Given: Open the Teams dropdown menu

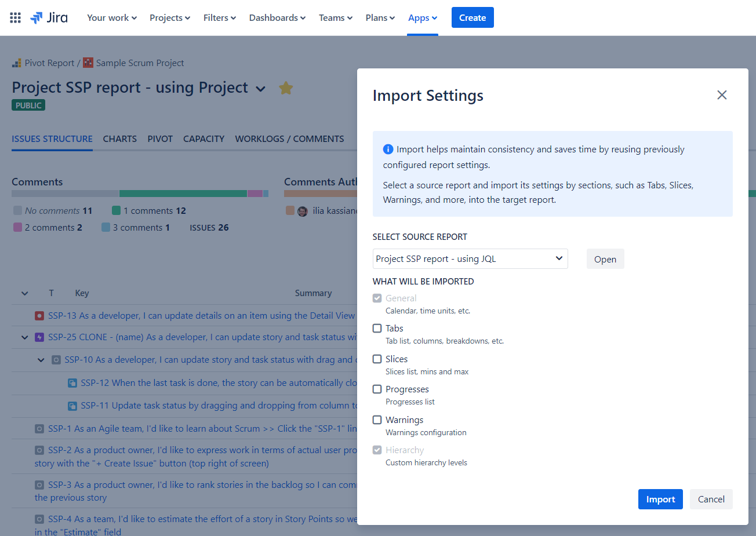Looking at the screenshot, I should (x=336, y=18).
